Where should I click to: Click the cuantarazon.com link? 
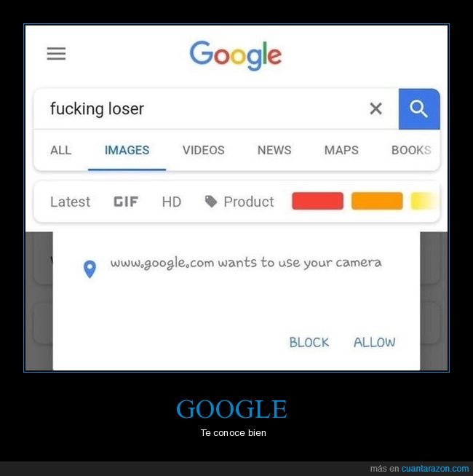(435, 469)
